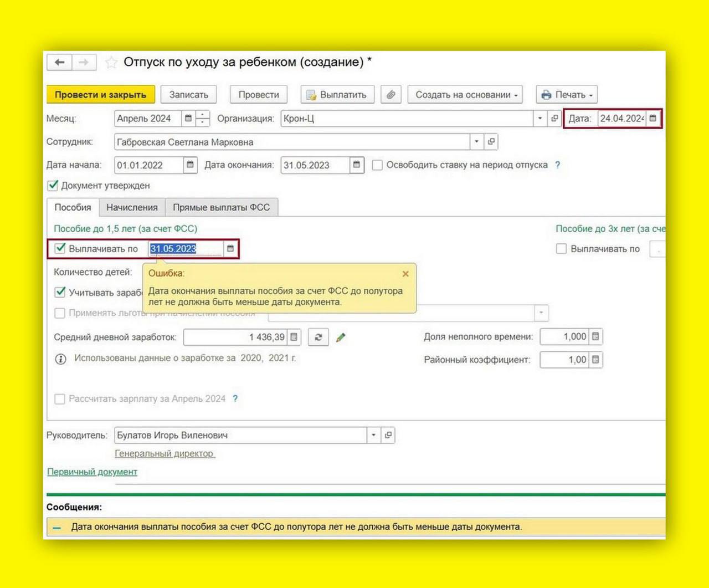Open calculator for Районный коэффициент
Image resolution: width=709 pixels, height=588 pixels.
(595, 360)
